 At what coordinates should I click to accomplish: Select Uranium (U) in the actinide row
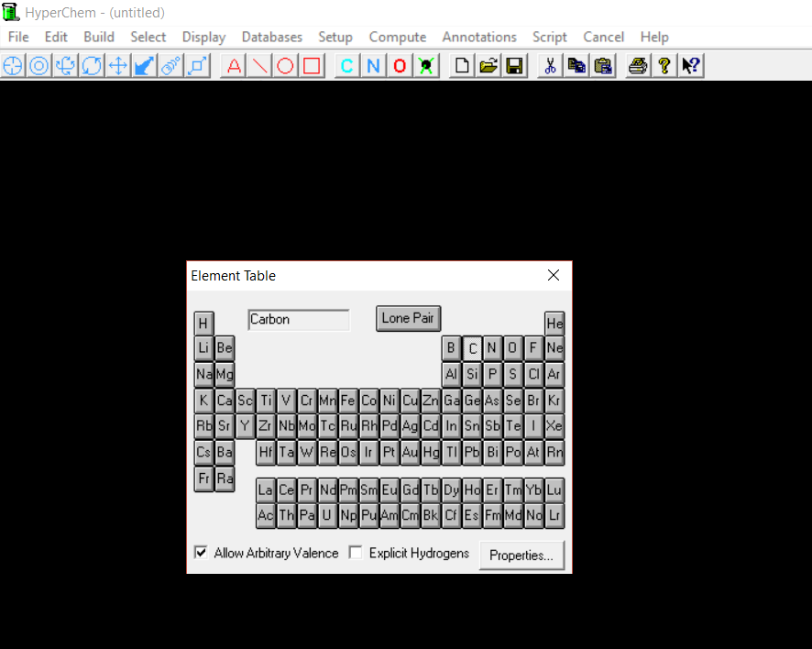click(327, 515)
